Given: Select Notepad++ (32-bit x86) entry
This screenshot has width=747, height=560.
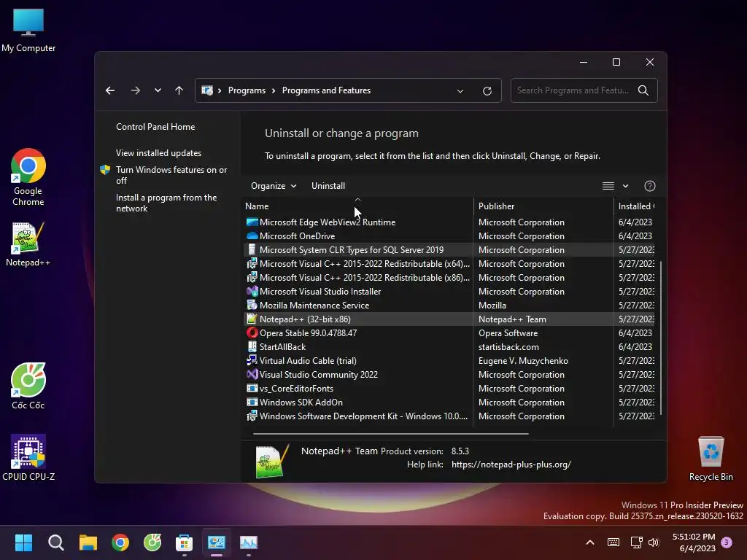Looking at the screenshot, I should [x=449, y=319].
